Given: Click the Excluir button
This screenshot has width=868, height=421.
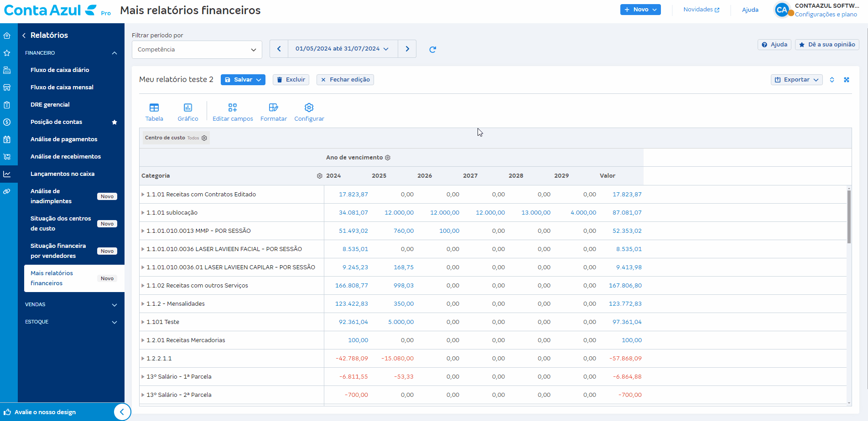Looking at the screenshot, I should click(291, 80).
